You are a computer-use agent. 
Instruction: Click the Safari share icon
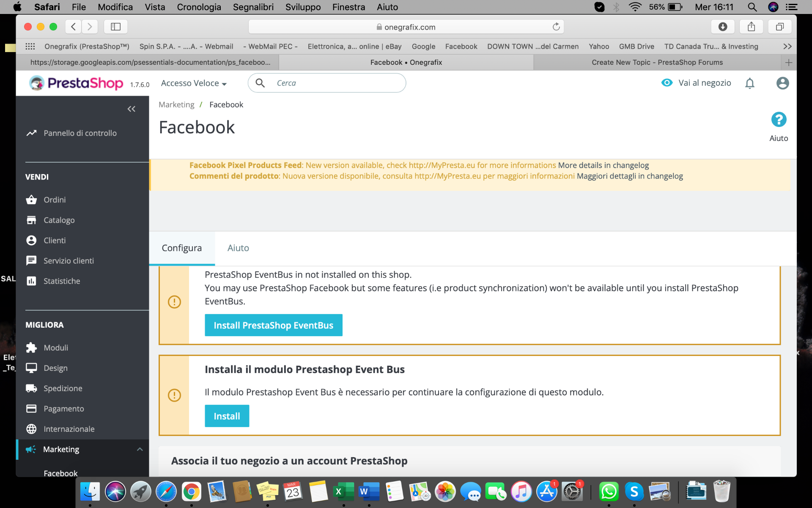[x=751, y=27]
